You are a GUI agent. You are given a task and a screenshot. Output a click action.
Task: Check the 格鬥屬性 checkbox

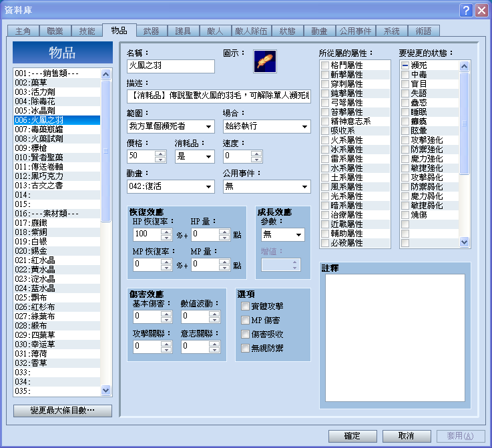coord(325,65)
